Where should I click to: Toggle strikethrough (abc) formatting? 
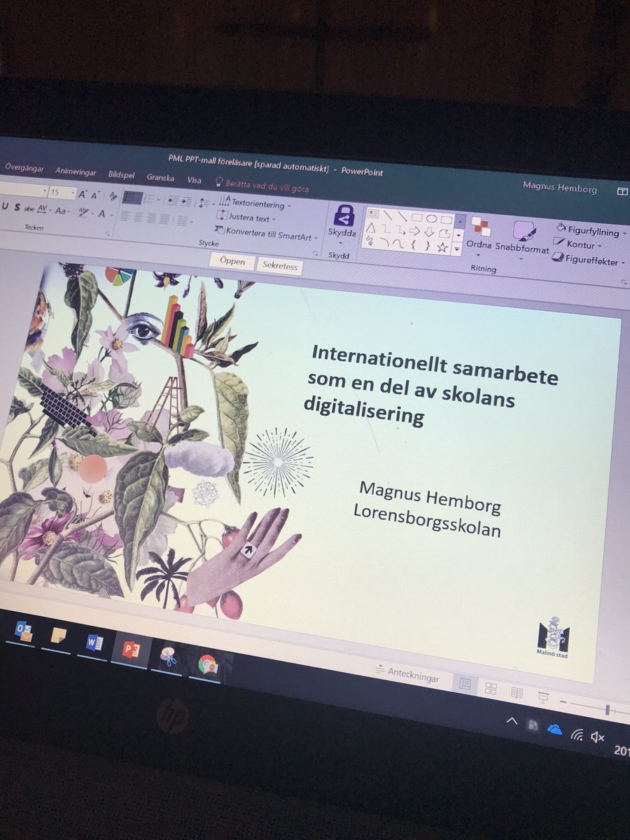(x=29, y=209)
